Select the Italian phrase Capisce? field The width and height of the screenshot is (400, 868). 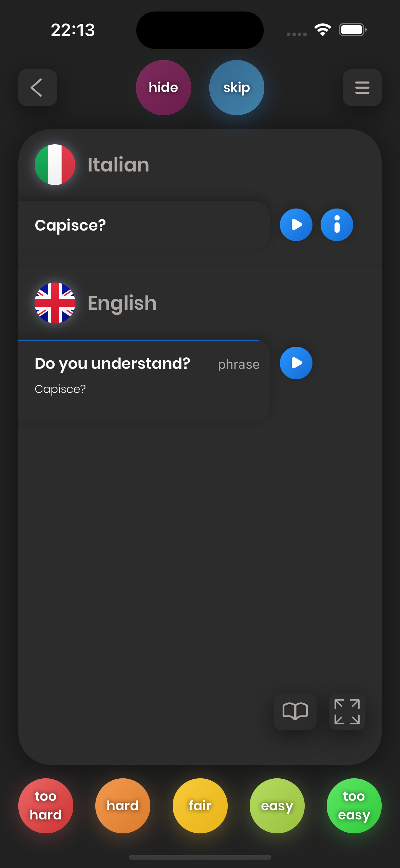click(142, 225)
